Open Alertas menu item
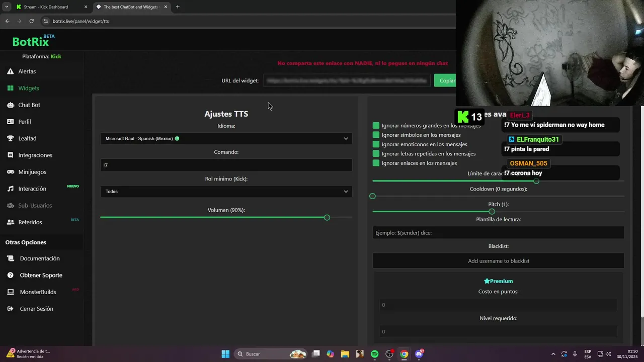This screenshot has width=644, height=362. pyautogui.click(x=27, y=71)
